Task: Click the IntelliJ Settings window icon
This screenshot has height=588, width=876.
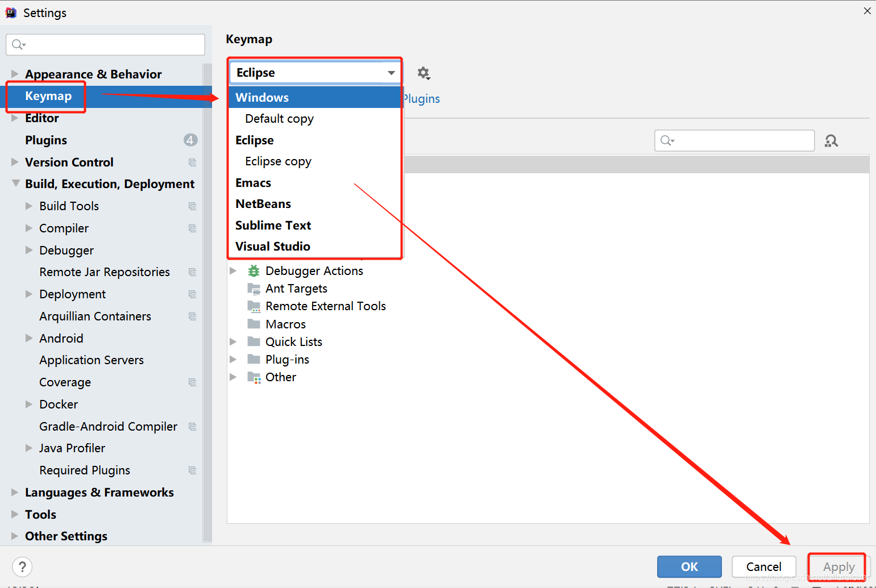Action: [x=11, y=12]
